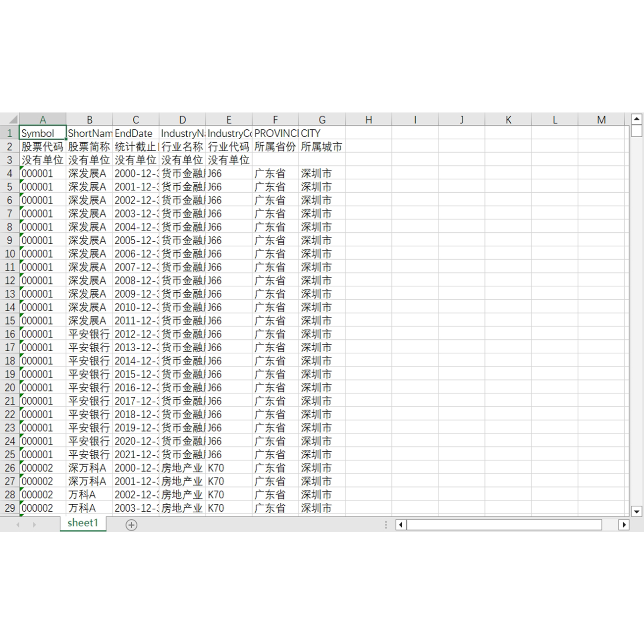This screenshot has height=644, width=644.
Task: Click the 深发展A cell in row 15
Action: point(89,321)
